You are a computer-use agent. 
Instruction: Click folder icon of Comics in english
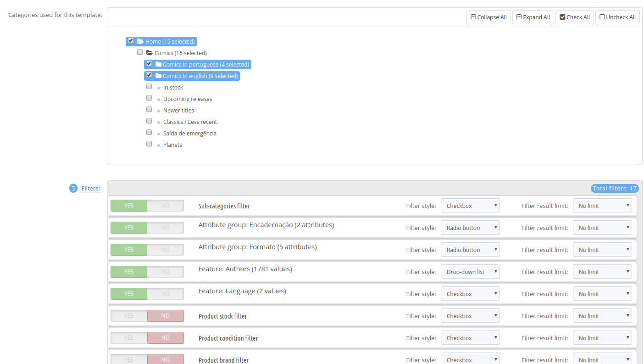point(158,76)
